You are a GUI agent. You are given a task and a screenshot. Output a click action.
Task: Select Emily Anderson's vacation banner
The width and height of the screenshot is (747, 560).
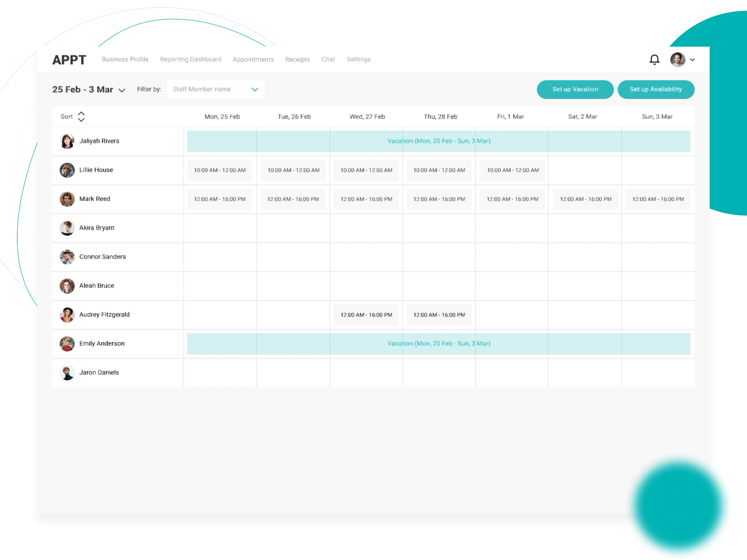[438, 343]
